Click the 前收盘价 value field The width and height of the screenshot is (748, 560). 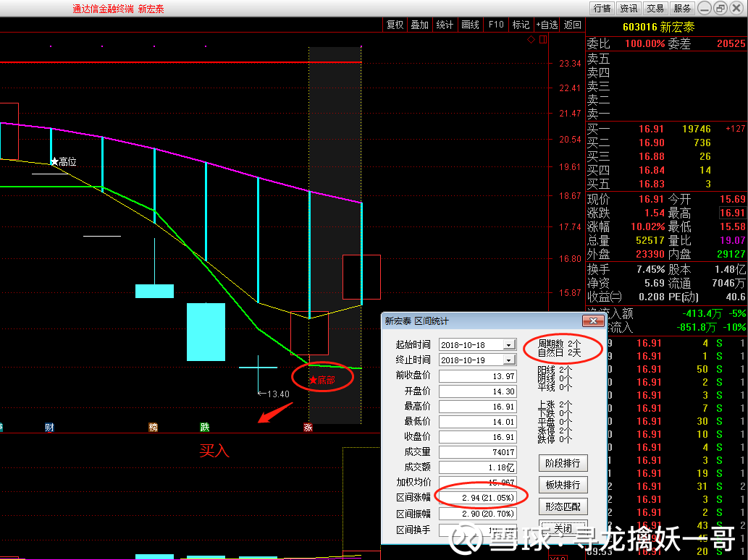pyautogui.click(x=477, y=376)
